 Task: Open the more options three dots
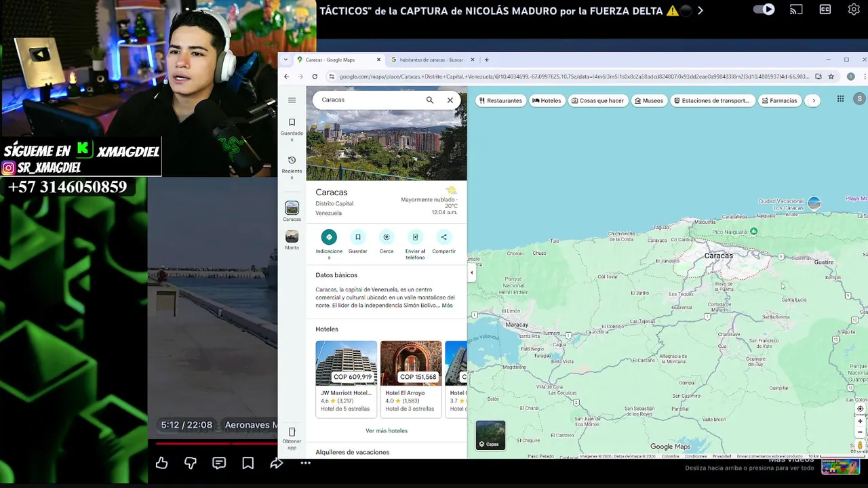point(306,463)
